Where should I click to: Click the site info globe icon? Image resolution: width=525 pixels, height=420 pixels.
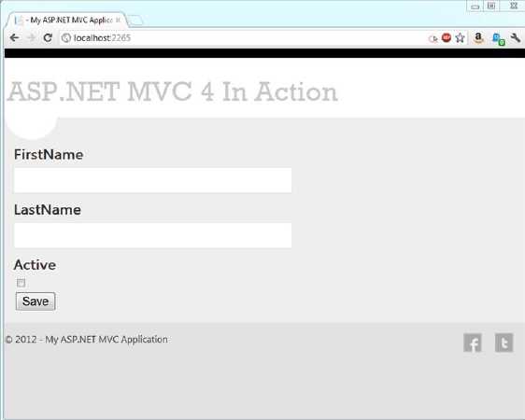pos(66,38)
